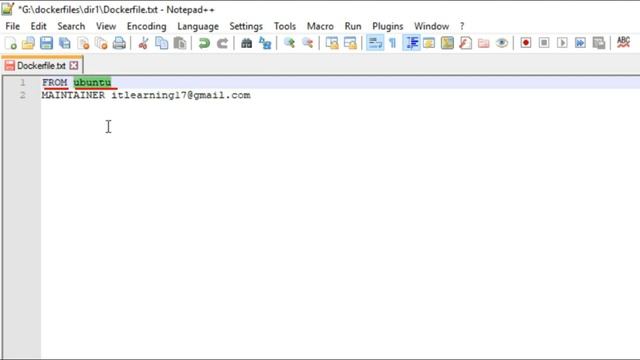Click the Open file folder icon
The width and height of the screenshot is (640, 360).
coord(28,43)
